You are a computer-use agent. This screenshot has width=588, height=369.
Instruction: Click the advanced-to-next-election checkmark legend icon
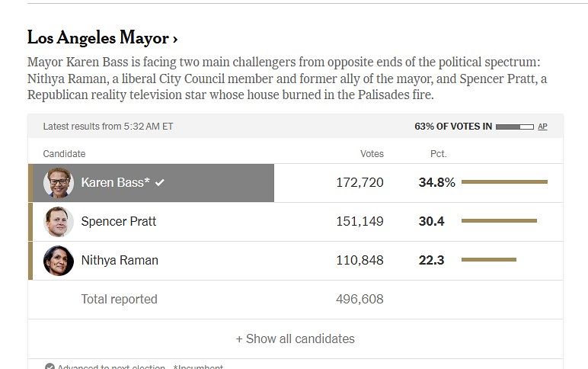[x=50, y=367]
